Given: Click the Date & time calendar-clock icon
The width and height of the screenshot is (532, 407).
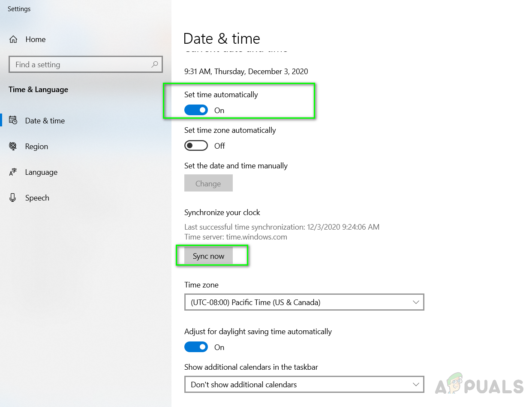Looking at the screenshot, I should tap(13, 121).
